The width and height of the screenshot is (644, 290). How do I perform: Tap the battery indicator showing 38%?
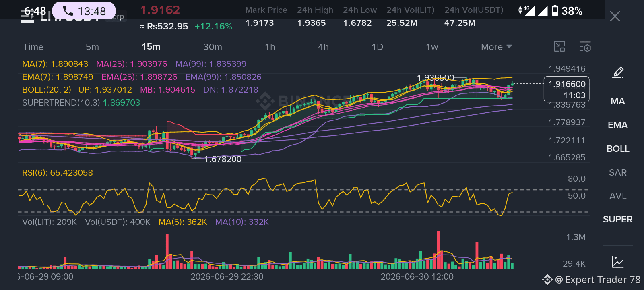pos(567,11)
